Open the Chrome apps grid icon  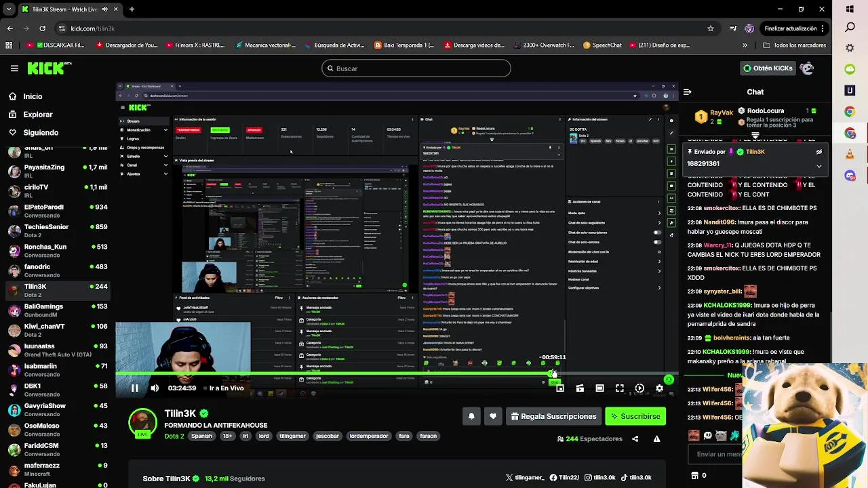tap(9, 45)
